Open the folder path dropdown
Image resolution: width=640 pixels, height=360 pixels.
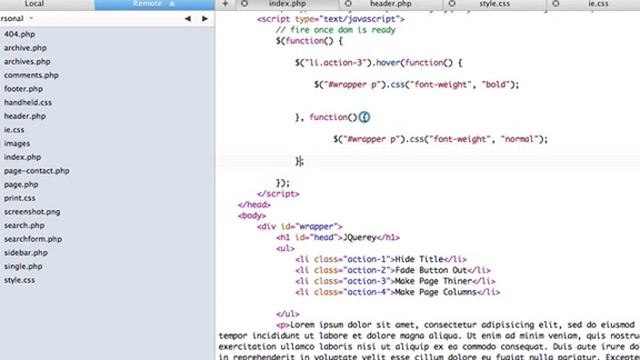point(17,19)
